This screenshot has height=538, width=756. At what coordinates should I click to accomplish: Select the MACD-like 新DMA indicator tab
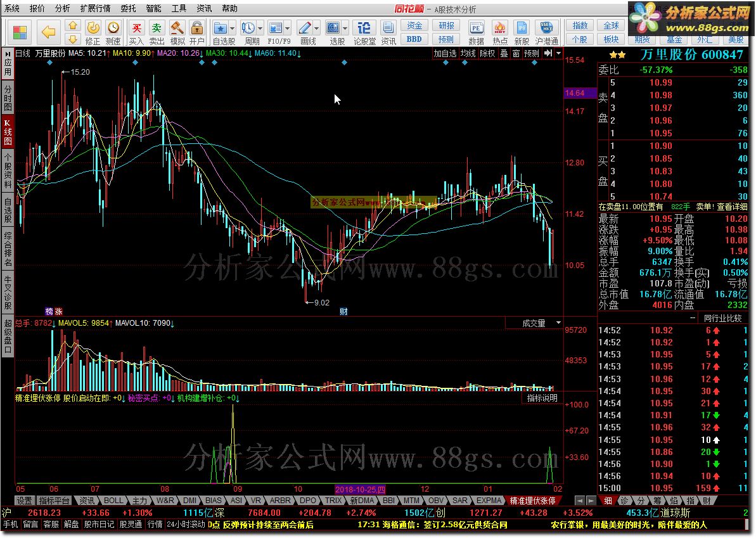[x=362, y=501]
